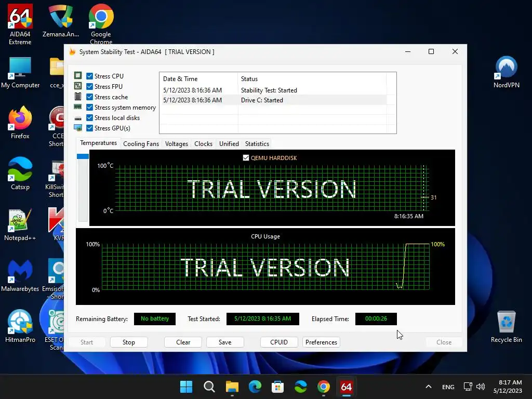Click the Test Started timestamp value
The image size is (532, 399).
pos(262,318)
